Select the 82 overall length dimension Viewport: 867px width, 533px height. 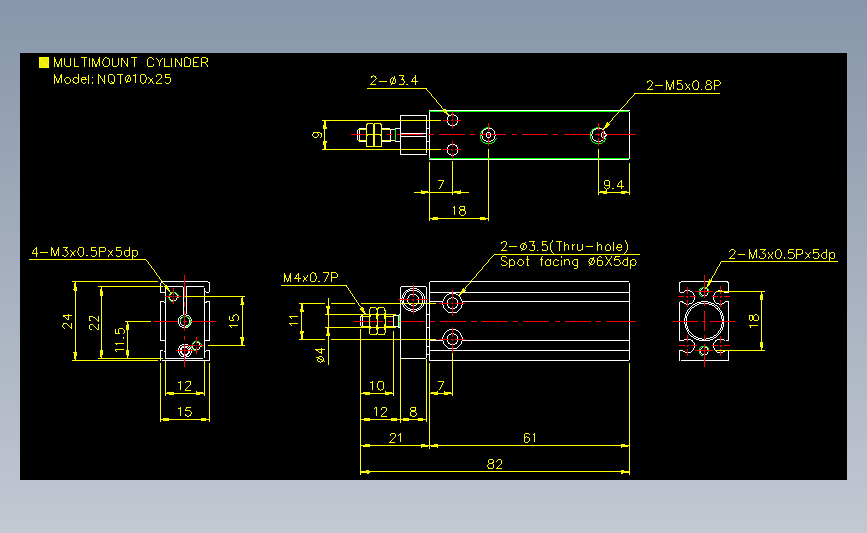(x=494, y=464)
